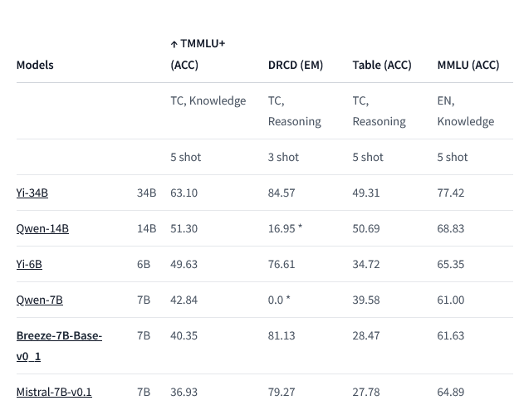519x420 pixels.
Task: Go to the Mistral-7B-v0.1 link
Action: click(54, 392)
